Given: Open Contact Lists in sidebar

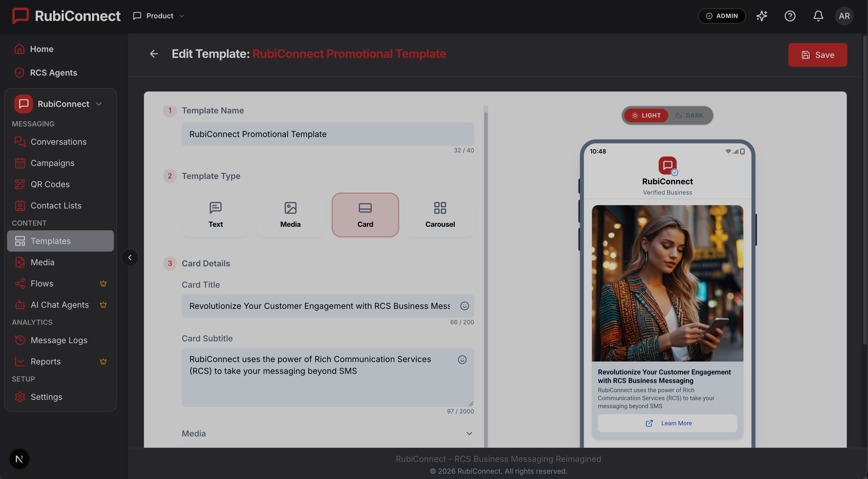Looking at the screenshot, I should click(60, 206).
